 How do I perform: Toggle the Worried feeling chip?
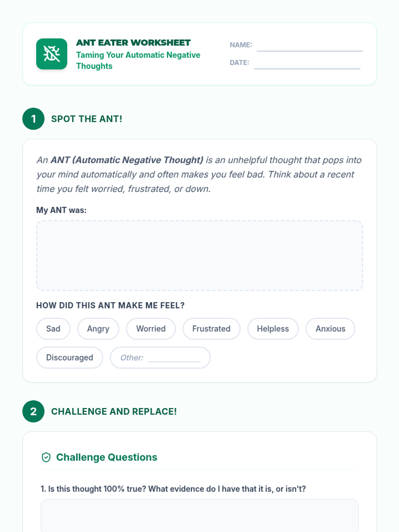click(x=151, y=329)
